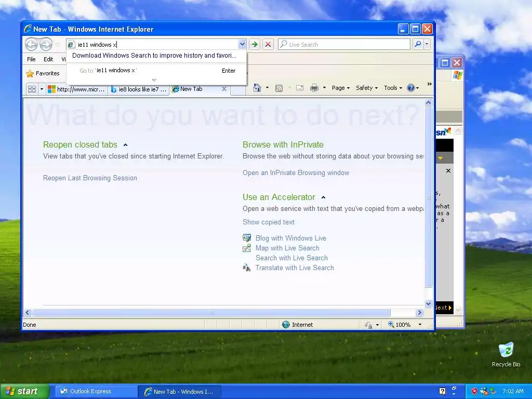Open the Favorites star button
Image resolution: width=532 pixels, height=399 pixels.
click(x=43, y=73)
